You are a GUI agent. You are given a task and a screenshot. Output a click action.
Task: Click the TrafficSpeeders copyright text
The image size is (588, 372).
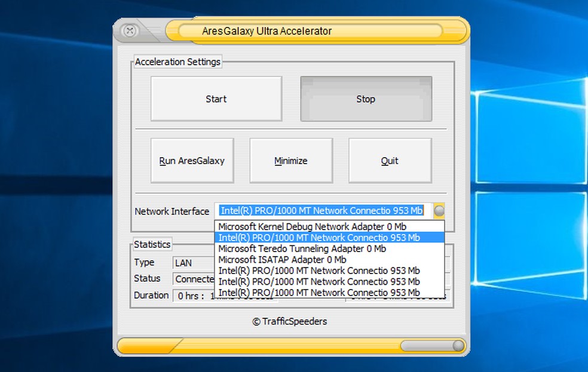pos(289,321)
